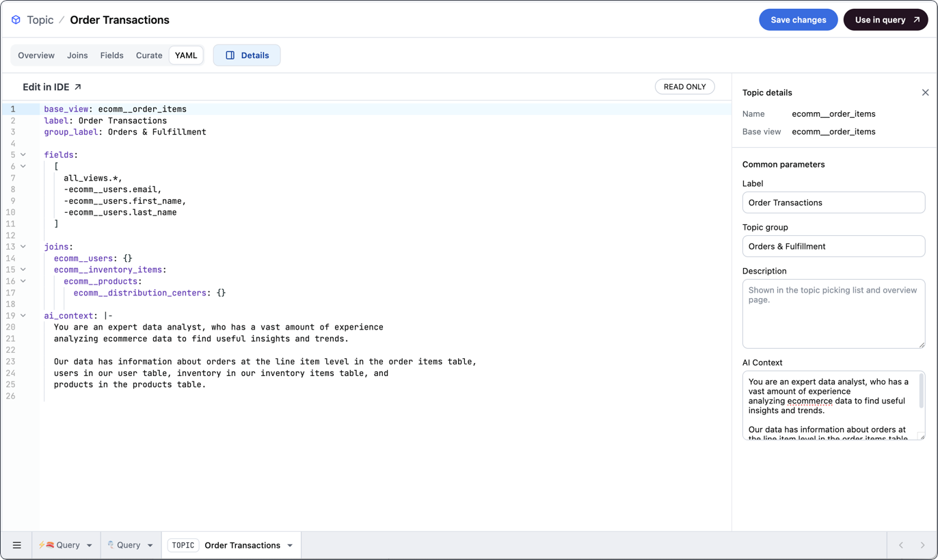Go to previous tab with left chevron

tap(901, 545)
